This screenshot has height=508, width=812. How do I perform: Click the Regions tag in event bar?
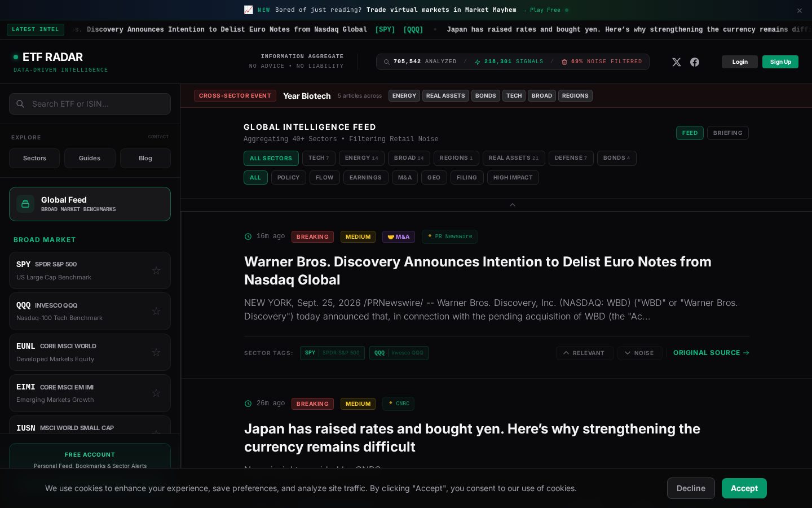tap(575, 96)
